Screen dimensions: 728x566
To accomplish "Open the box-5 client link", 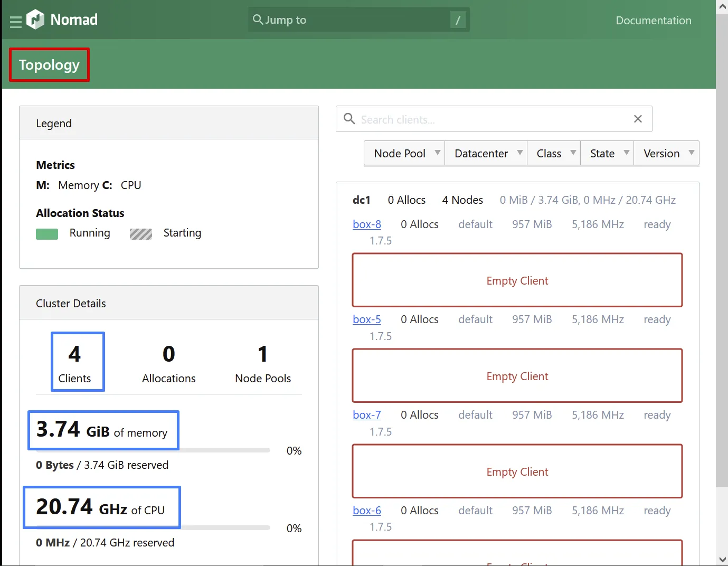I will pyautogui.click(x=366, y=319).
